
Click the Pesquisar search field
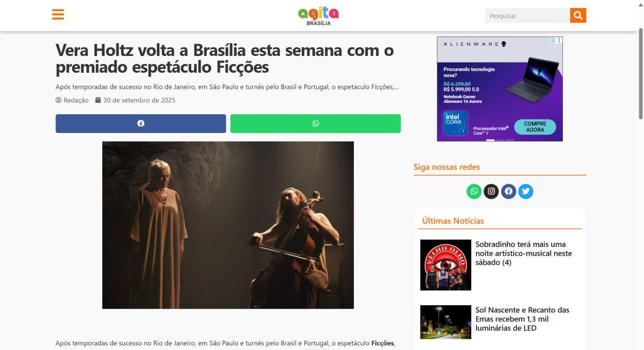coord(527,16)
